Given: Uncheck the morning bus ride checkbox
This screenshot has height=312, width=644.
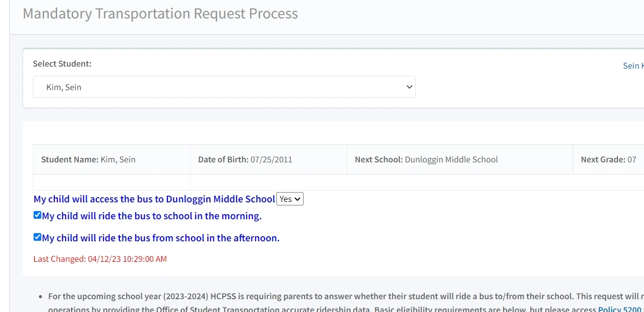Looking at the screenshot, I should click(x=37, y=215).
